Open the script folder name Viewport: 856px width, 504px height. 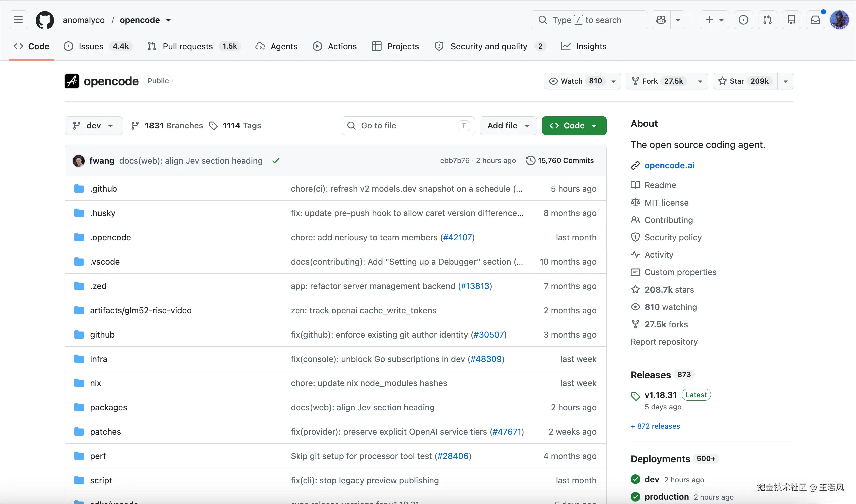101,480
